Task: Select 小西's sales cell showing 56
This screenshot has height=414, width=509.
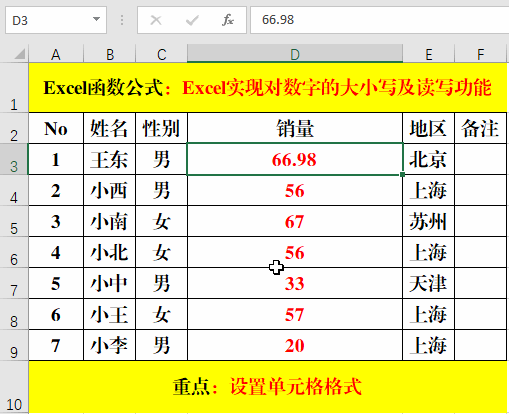Action: tap(295, 190)
